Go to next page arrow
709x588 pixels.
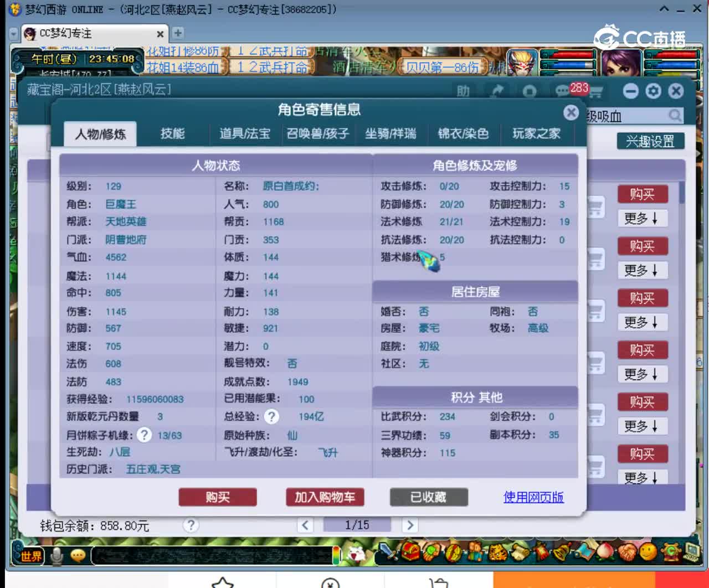(x=410, y=525)
